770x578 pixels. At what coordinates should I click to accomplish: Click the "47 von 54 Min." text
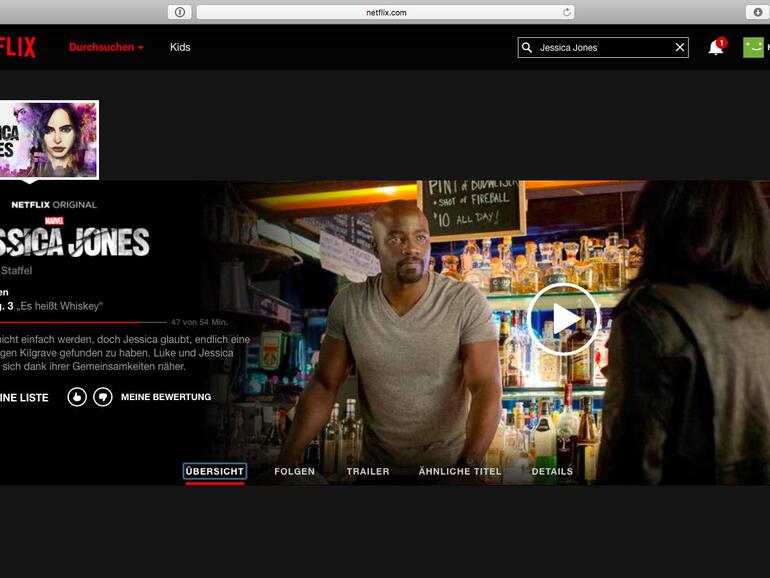(199, 322)
